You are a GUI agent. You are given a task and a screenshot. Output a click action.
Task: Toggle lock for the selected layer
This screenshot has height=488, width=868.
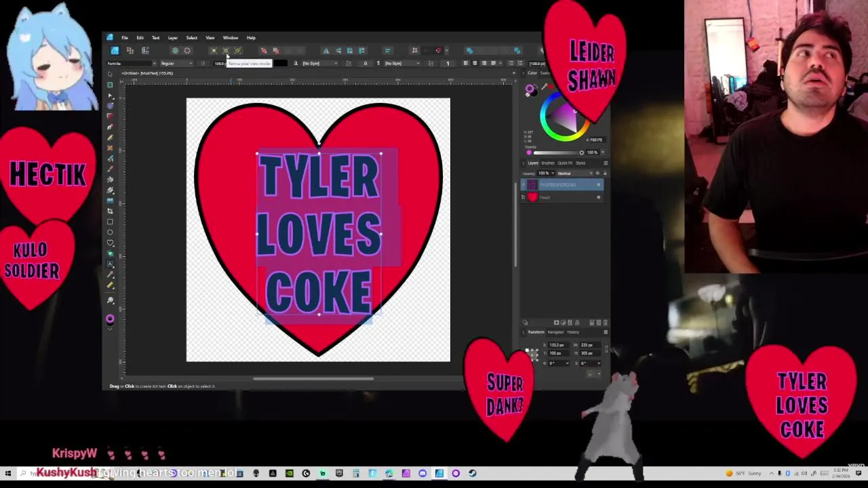[604, 174]
